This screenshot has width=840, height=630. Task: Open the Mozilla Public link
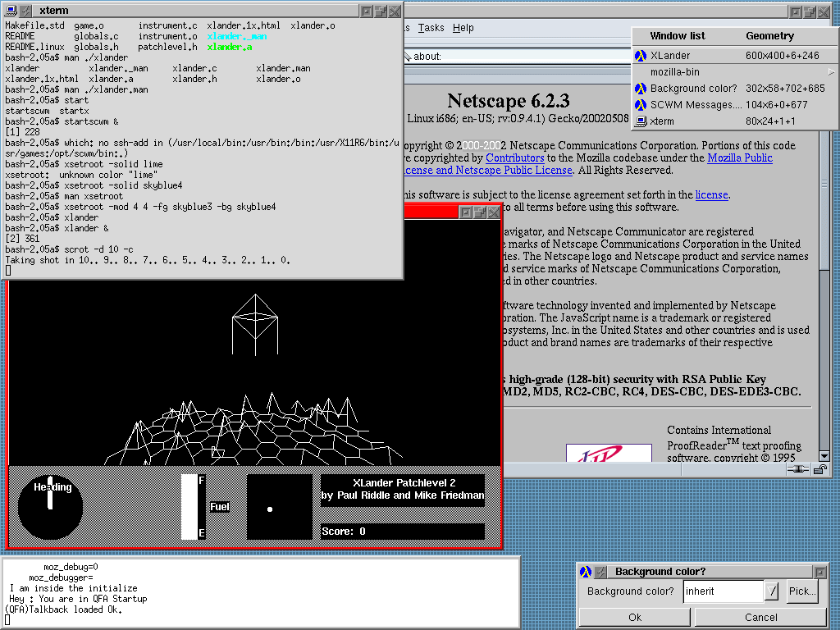coord(740,158)
